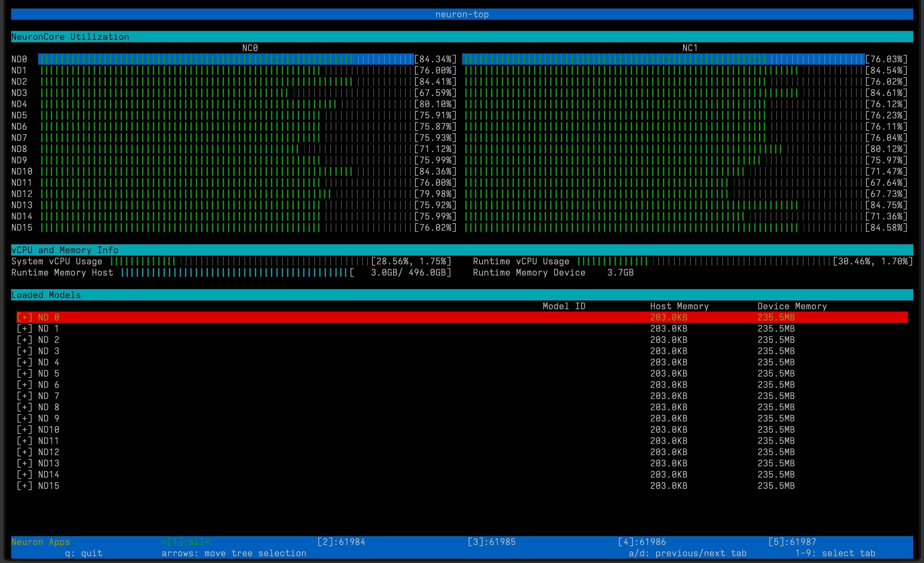Image resolution: width=924 pixels, height=563 pixels.
Task: Click the ND0 NC0 utilization bar
Action: [226, 59]
